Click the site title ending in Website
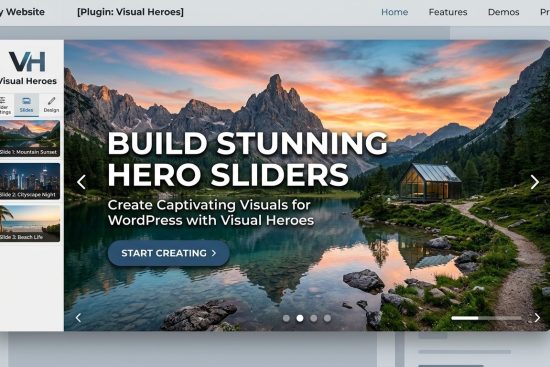This screenshot has width=550, height=367. coord(22,12)
